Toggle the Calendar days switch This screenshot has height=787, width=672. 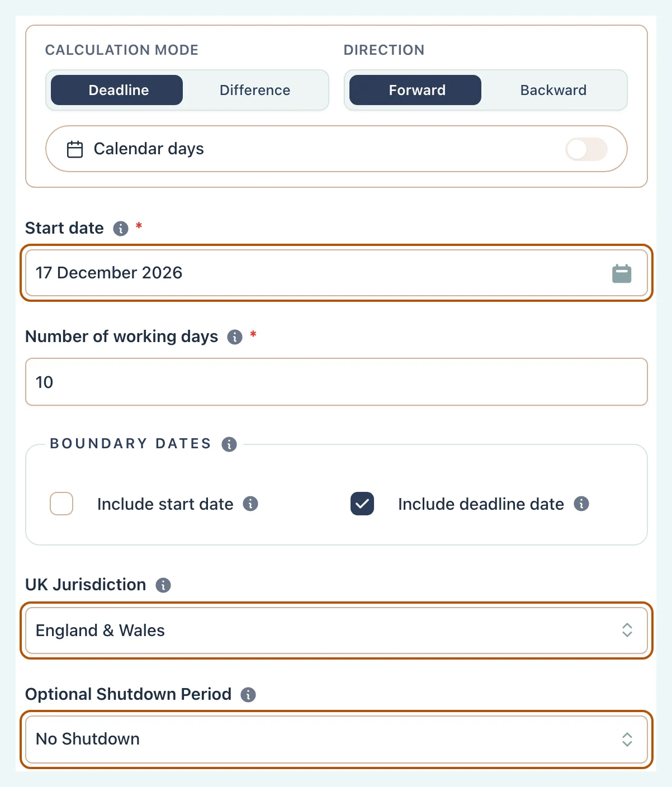[586, 149]
